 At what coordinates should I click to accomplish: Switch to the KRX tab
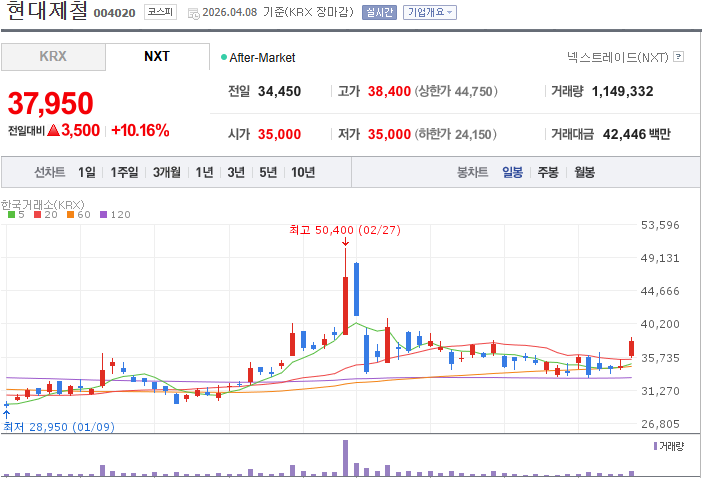tap(53, 57)
